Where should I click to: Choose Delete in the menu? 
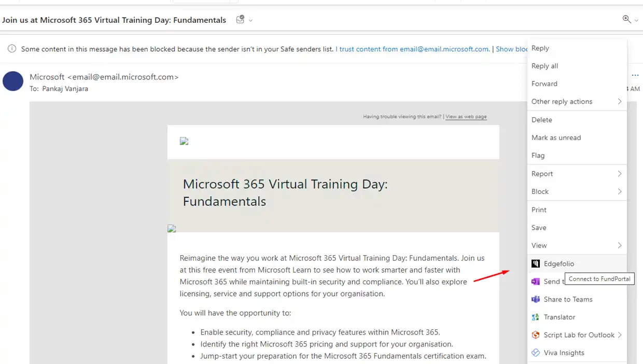click(x=577, y=120)
